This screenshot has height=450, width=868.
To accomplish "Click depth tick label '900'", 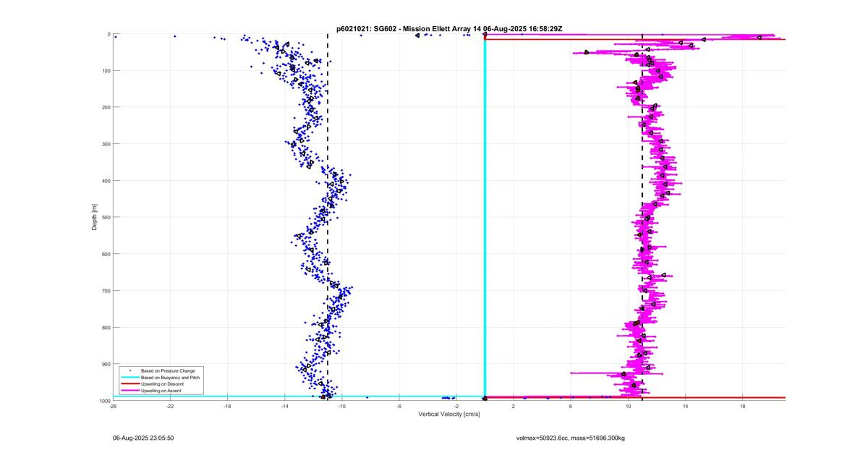I will [x=106, y=364].
